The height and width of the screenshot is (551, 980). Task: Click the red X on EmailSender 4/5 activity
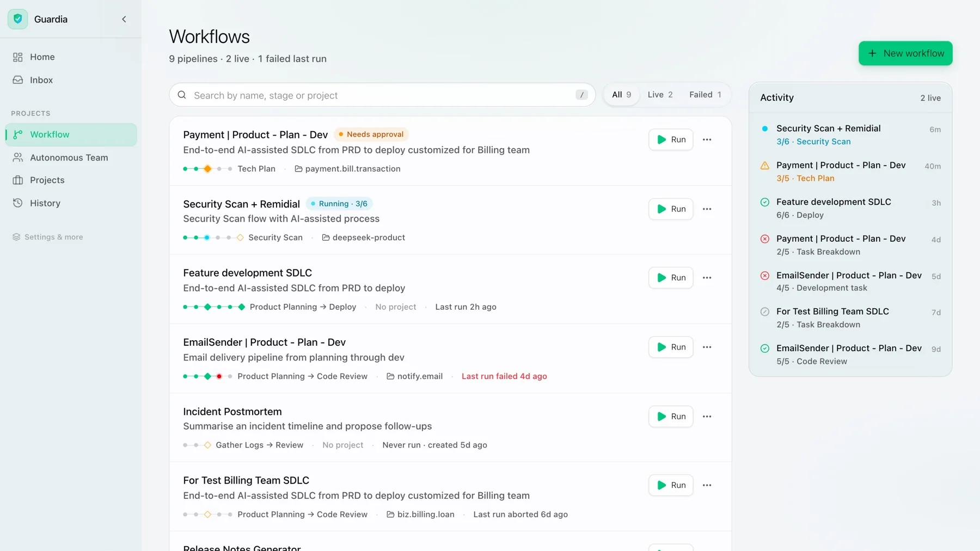[764, 275]
